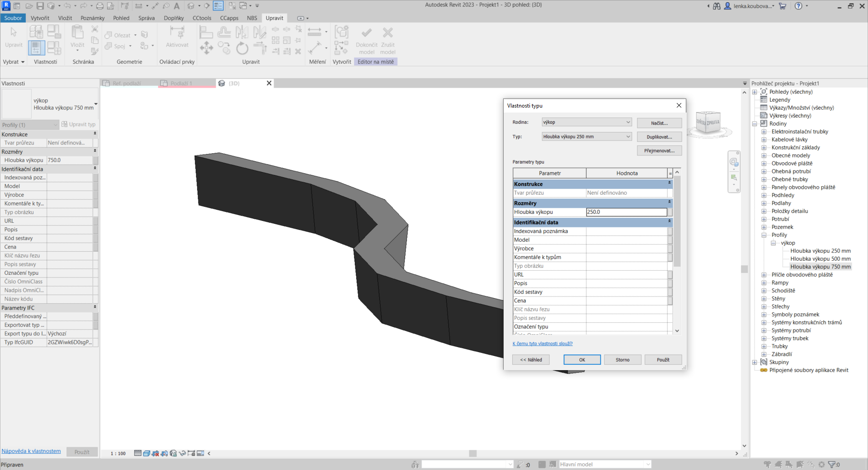Screen dimensions: 868x470
Task: Open the Rodina family dropdown
Action: [x=586, y=122]
